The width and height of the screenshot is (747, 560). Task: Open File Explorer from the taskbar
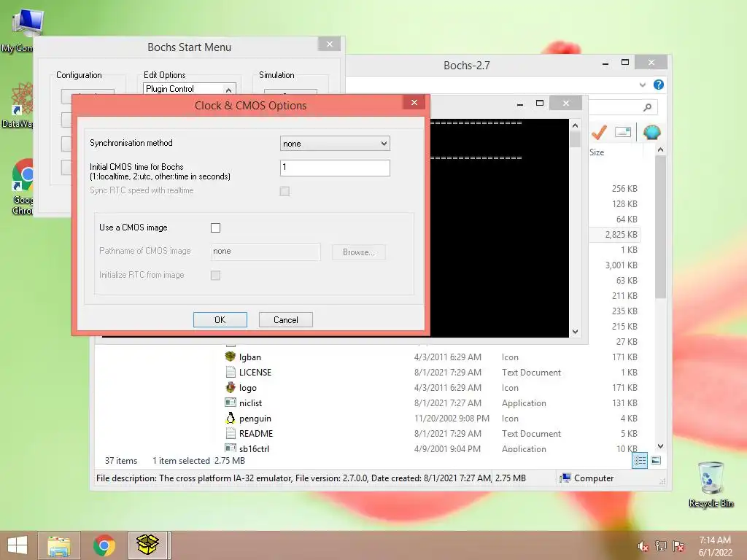pos(59,545)
